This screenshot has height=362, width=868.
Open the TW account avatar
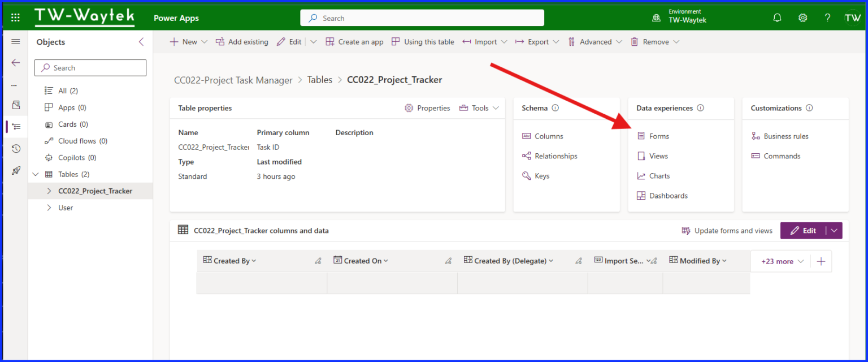click(x=853, y=17)
